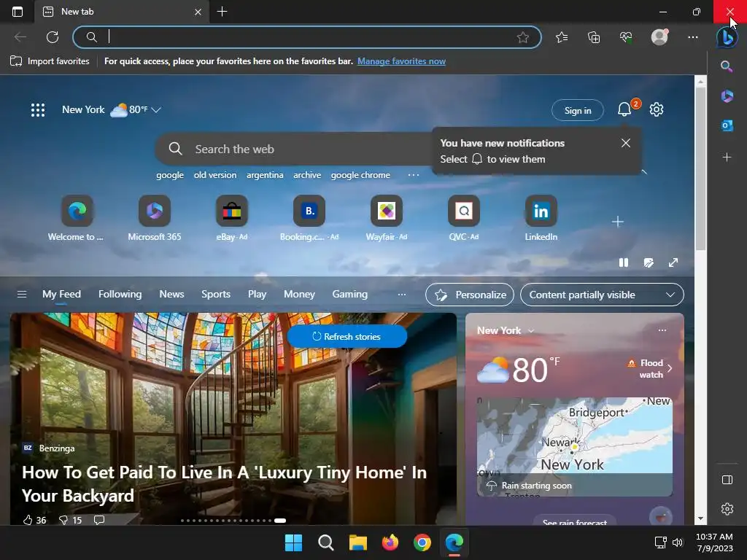Select the google chrome suggestion
Viewport: 747px width, 560px height.
pyautogui.click(x=360, y=175)
